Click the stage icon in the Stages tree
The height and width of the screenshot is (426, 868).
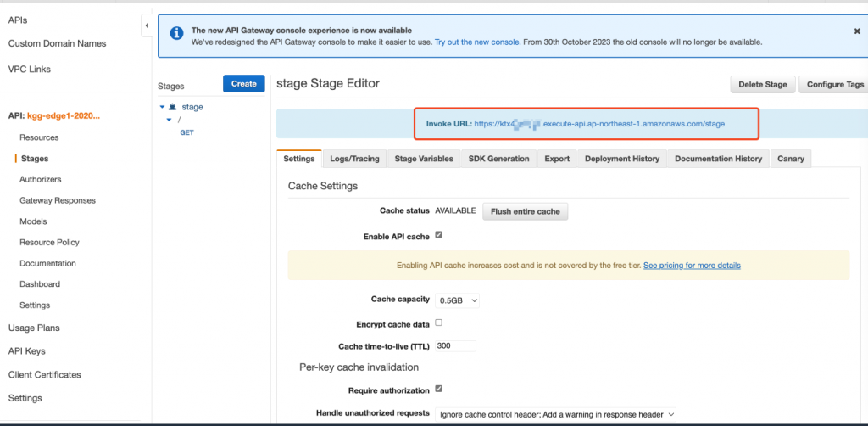tap(173, 107)
